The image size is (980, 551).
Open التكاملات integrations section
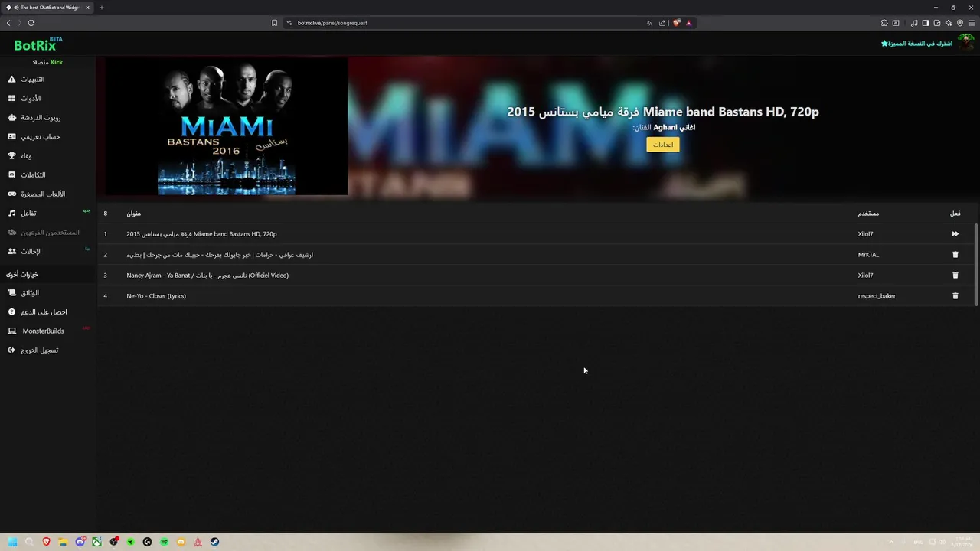[33, 175]
